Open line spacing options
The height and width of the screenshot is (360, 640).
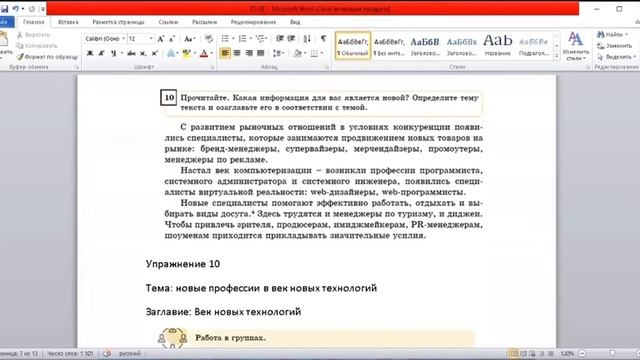[278, 53]
